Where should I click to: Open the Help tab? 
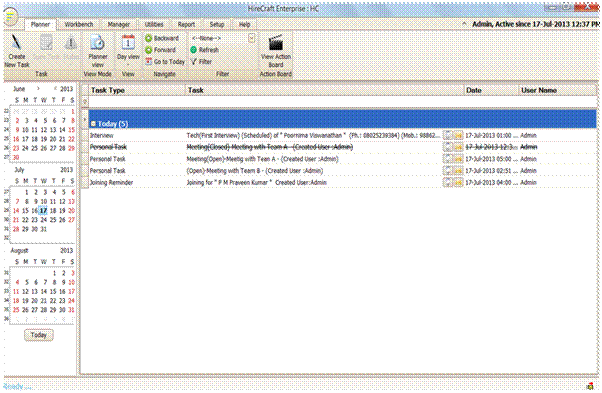pyautogui.click(x=245, y=24)
